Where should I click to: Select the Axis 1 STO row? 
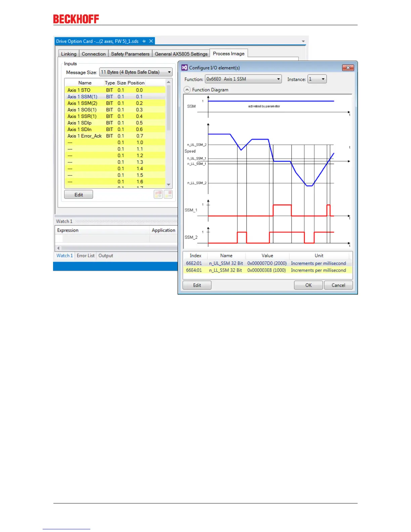(115, 90)
